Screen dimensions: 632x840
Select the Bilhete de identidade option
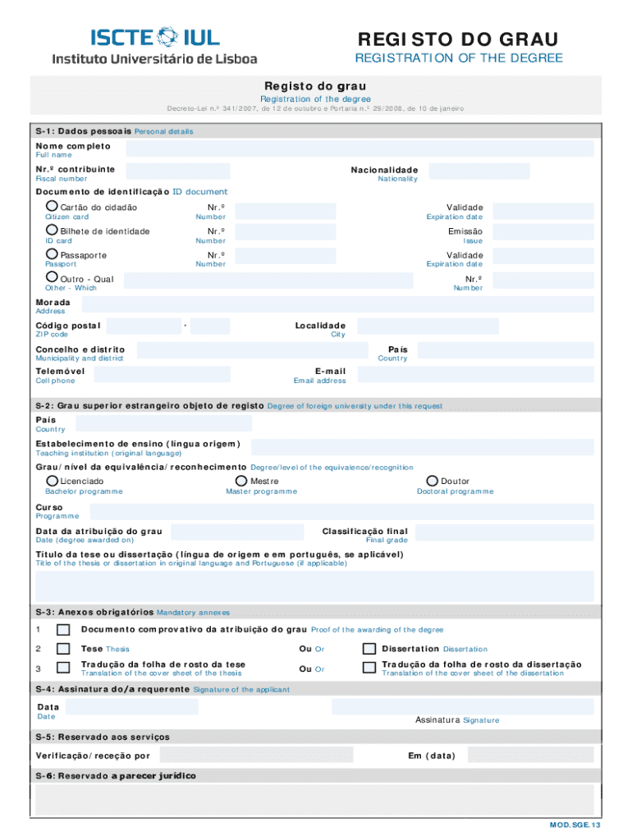(x=53, y=231)
